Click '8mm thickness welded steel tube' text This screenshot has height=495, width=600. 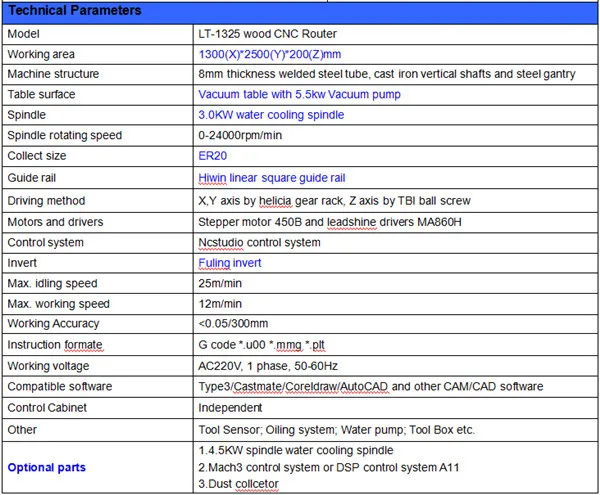pyautogui.click(x=284, y=74)
